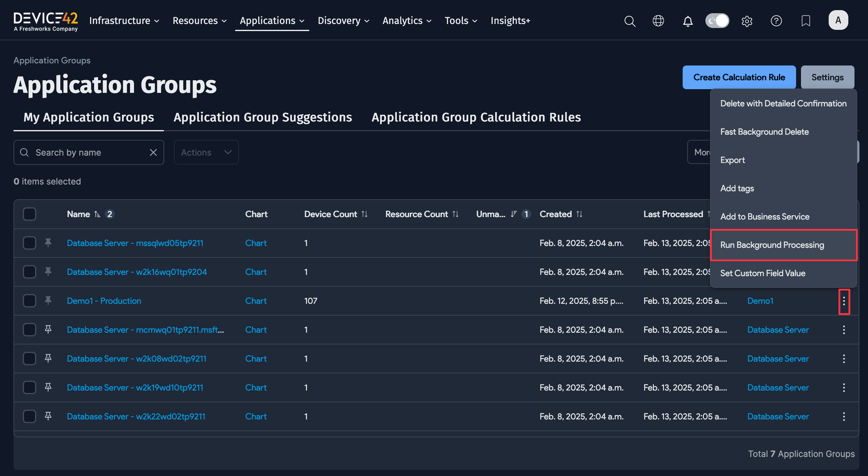
Task: Open the kebab menu for Database Server - w2k19wd10tp9211
Action: coord(843,387)
